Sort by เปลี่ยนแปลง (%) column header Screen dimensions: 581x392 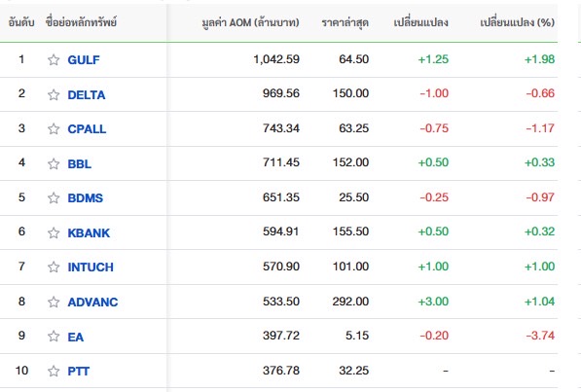(518, 22)
